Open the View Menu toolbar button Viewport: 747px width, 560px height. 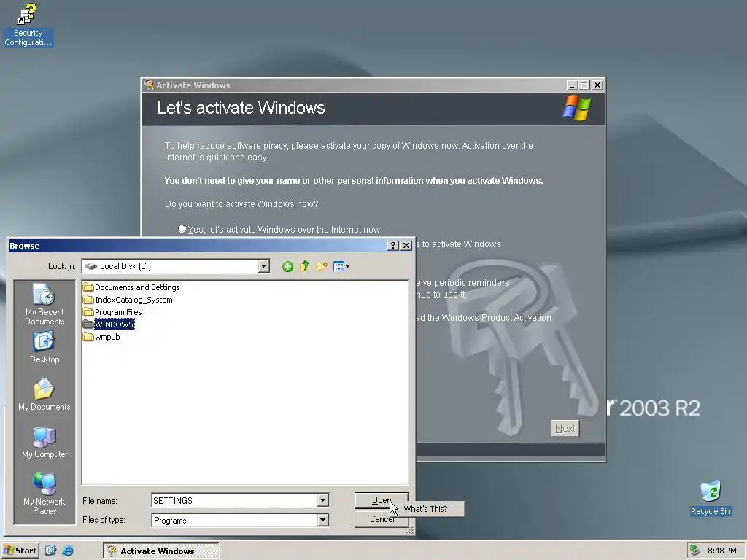pos(341,266)
